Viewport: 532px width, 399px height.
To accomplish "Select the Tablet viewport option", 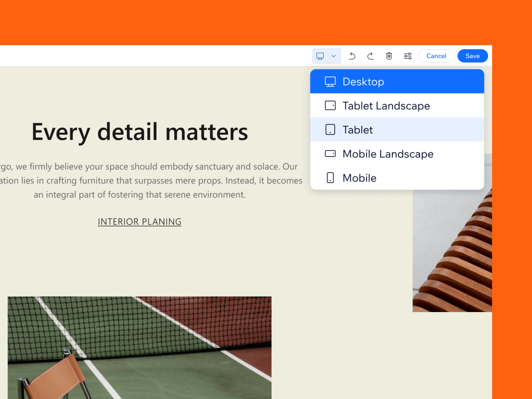I will coord(358,130).
